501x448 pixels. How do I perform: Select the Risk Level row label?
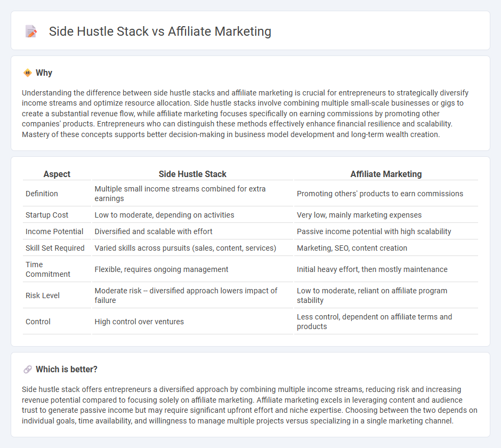[43, 295]
